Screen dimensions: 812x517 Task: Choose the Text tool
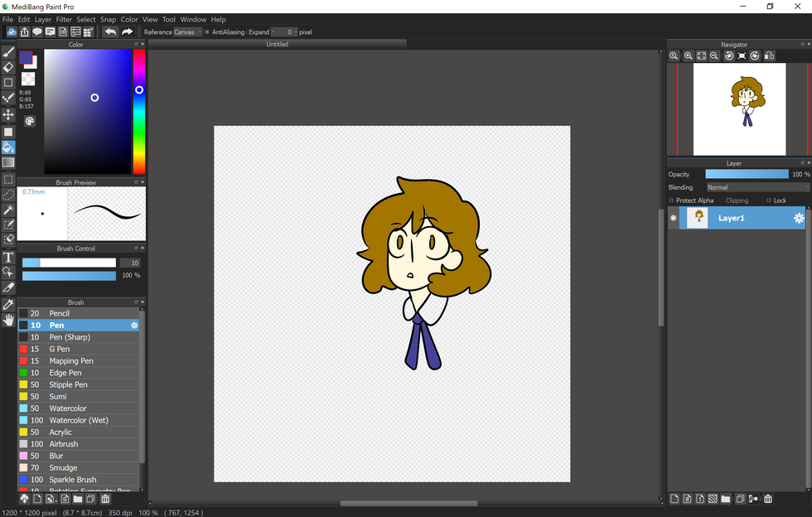point(8,257)
